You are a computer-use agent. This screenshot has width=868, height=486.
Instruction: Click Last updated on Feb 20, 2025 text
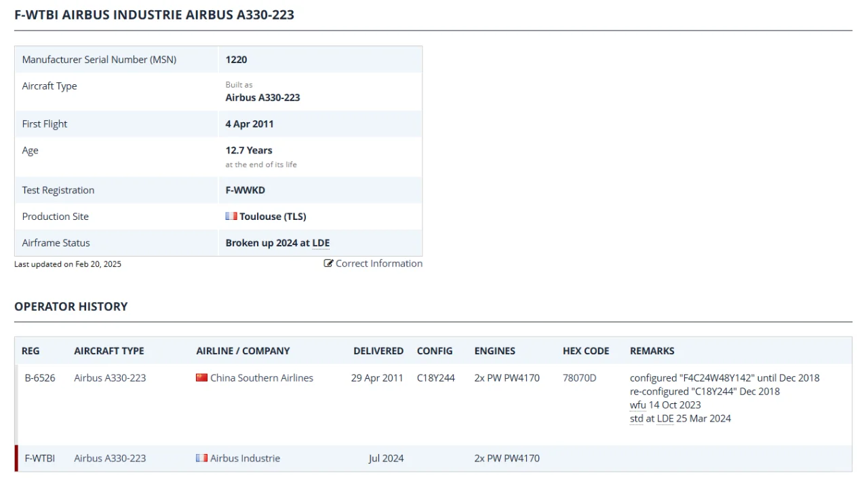coord(68,264)
